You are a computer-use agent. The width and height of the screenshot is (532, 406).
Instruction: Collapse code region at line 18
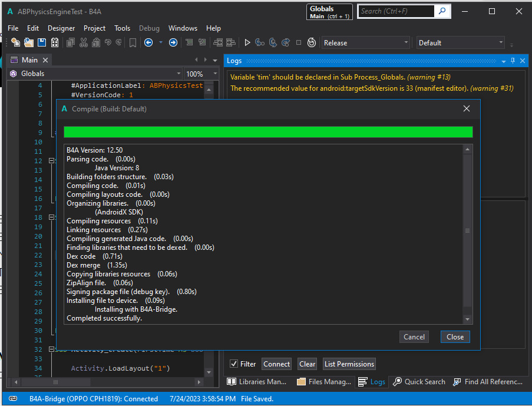click(51, 217)
